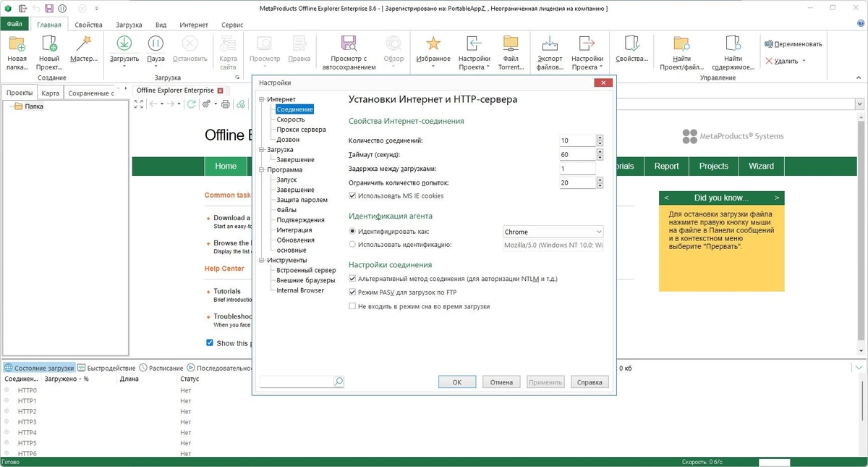The height and width of the screenshot is (467, 868).
Task: Click the Report navigation button
Action: point(666,166)
